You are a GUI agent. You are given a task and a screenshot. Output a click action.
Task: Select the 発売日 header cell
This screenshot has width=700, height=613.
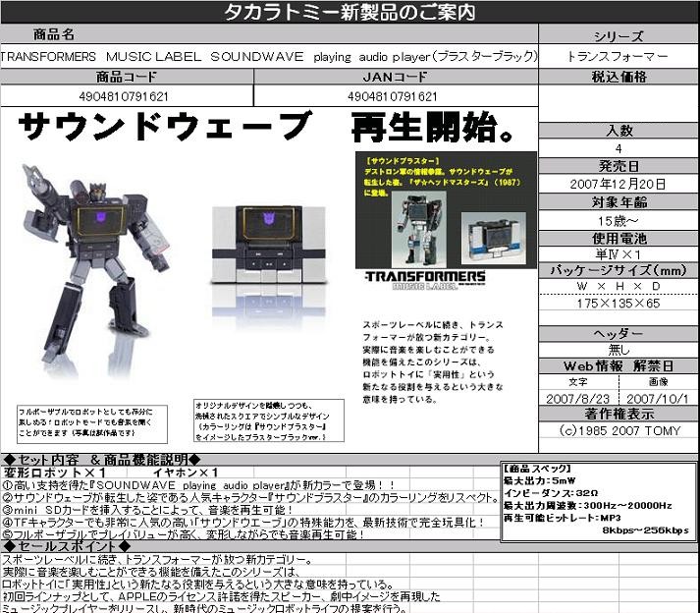[x=619, y=166]
